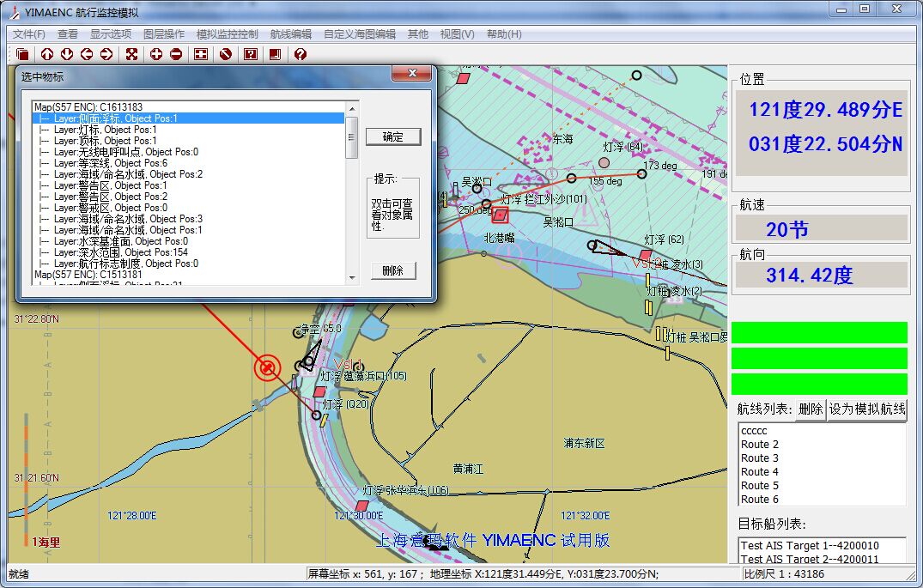
Task: Select Test AIS Target 2--4200011
Action: (822, 559)
